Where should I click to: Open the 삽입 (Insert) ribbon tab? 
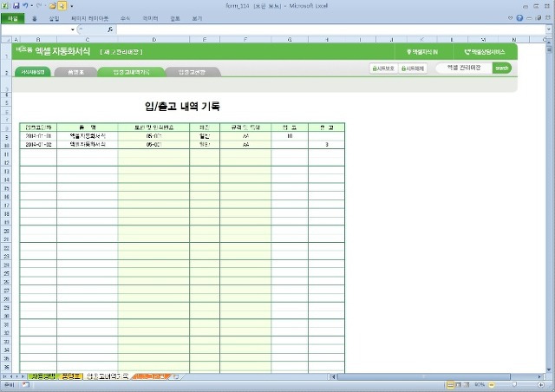tap(54, 18)
